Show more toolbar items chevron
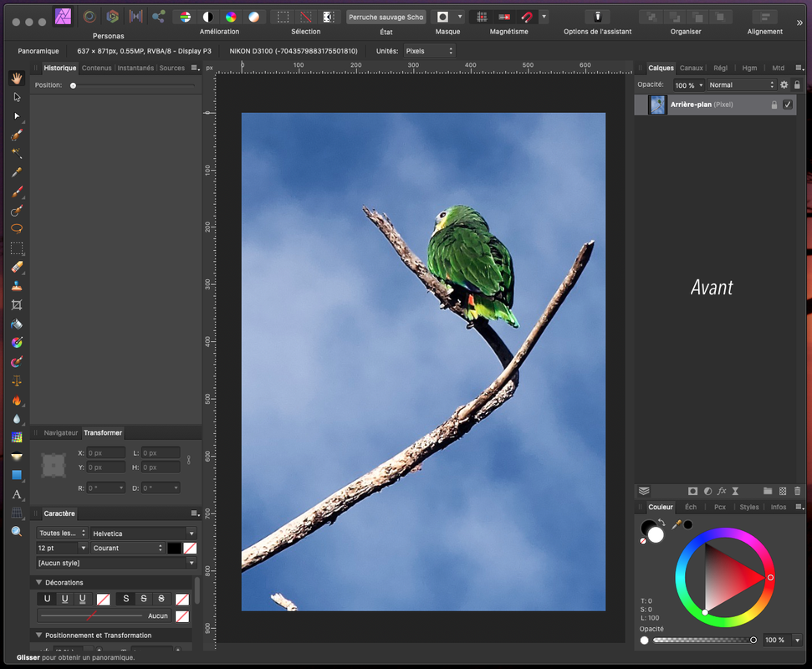This screenshot has width=812, height=669. (799, 23)
